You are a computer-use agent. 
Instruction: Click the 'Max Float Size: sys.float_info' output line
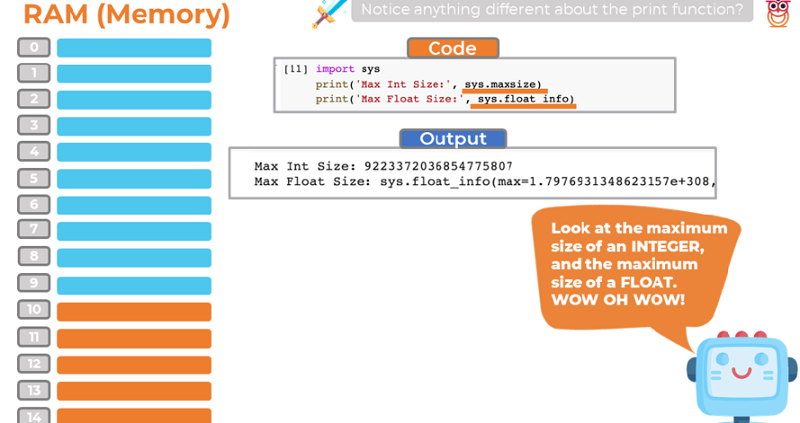point(485,182)
